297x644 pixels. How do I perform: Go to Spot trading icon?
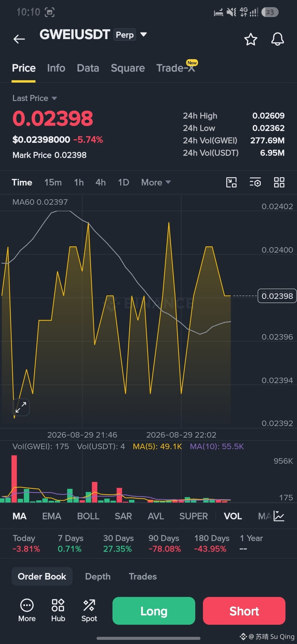point(89,610)
